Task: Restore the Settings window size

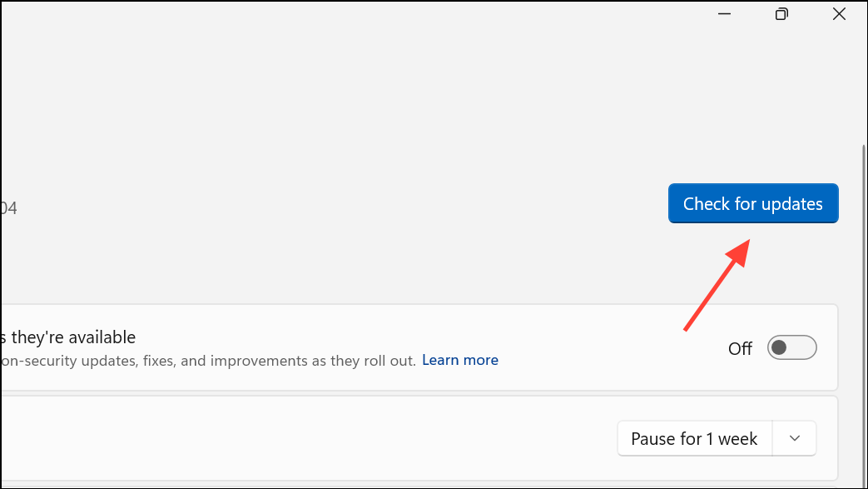Action: click(x=781, y=13)
